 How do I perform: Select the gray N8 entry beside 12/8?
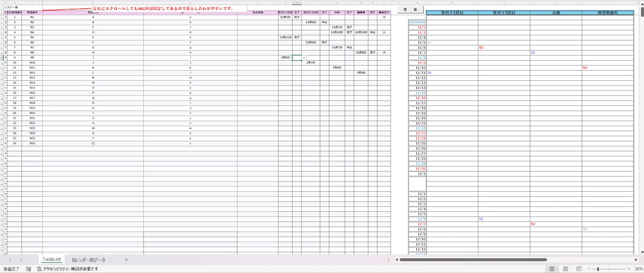pos(608,229)
